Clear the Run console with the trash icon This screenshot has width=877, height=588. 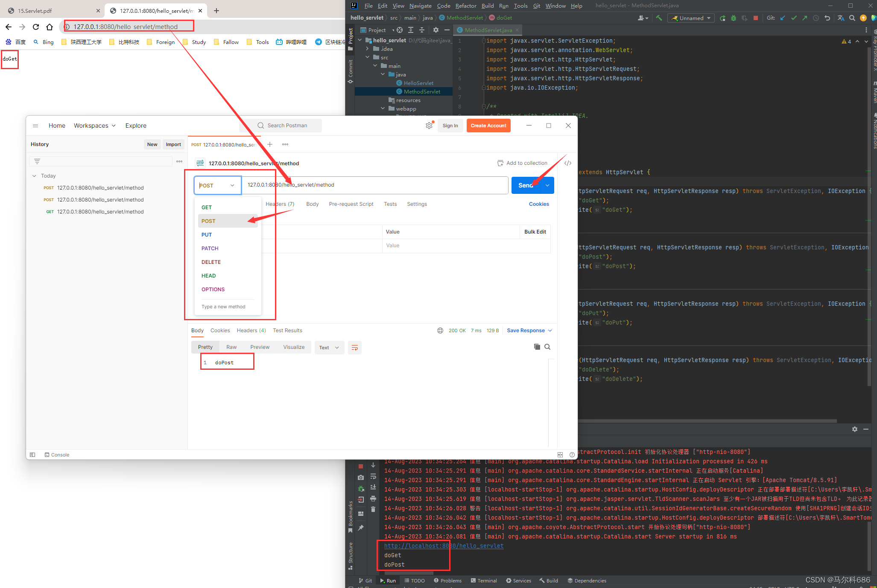click(373, 509)
